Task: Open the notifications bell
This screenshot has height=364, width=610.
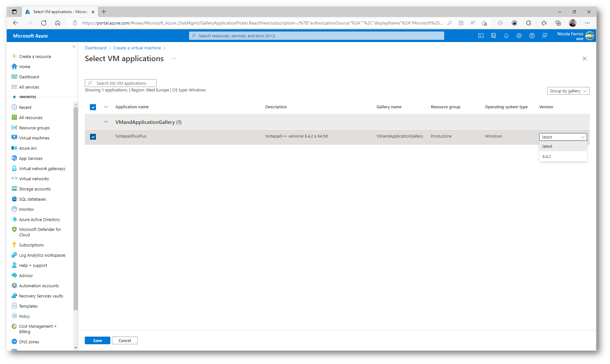Action: pos(506,36)
